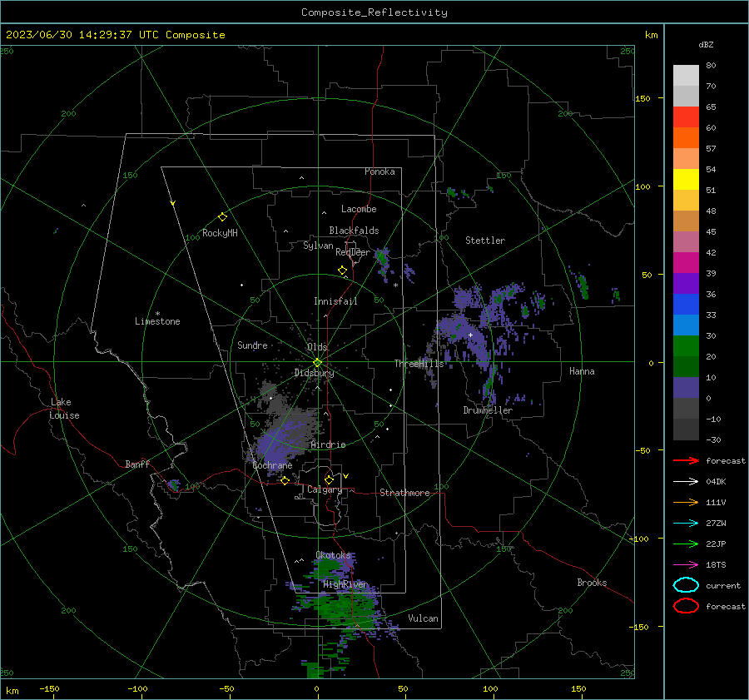This screenshot has height=700, width=749.
Task: Click the 36 dBZ blue color swatch
Action: coord(686,305)
